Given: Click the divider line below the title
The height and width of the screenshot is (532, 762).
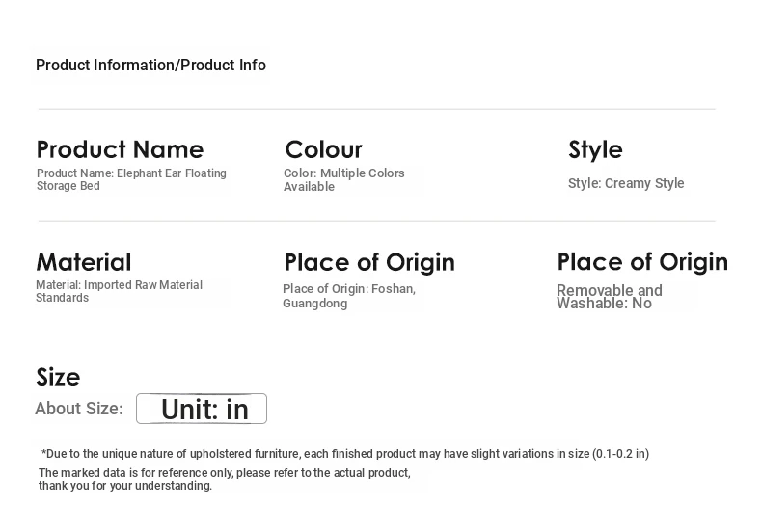Looking at the screenshot, I should 376,109.
